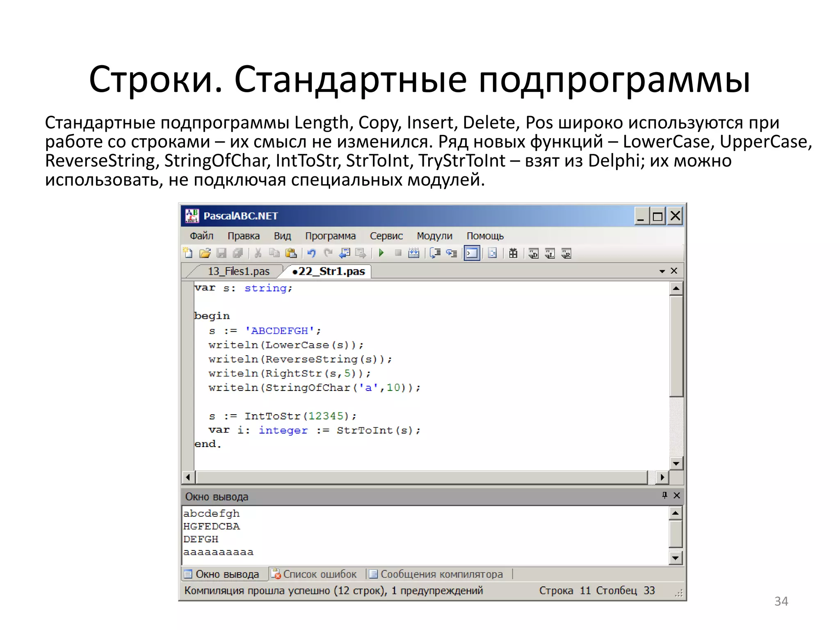840x630 pixels.
Task: Click editor vertical scrollbar down arrow
Action: coord(676,463)
